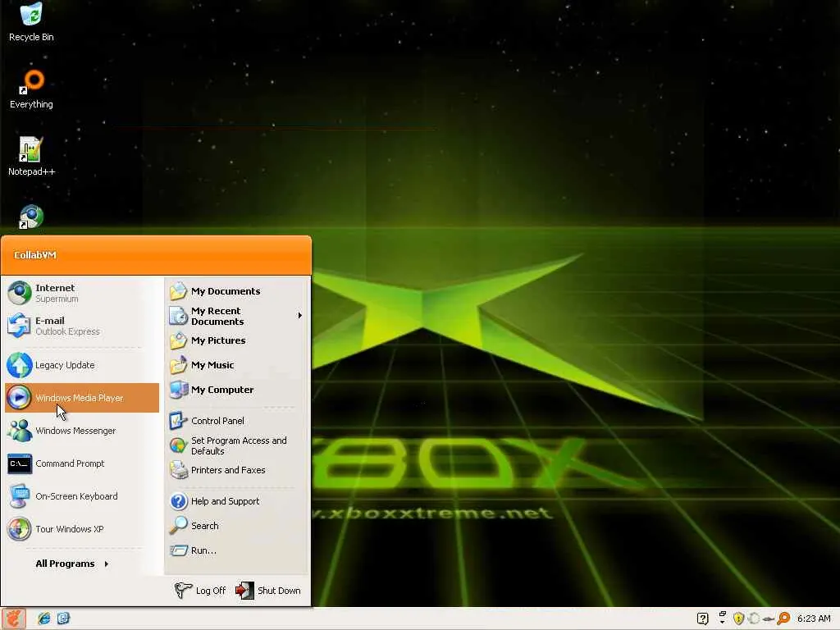Screen dimensions: 840x630
Task: Open Windows Media Player entry
Action: click(82, 398)
